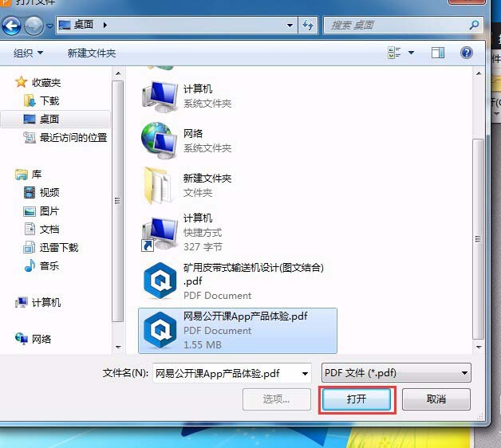This screenshot has height=448, width=501.
Task: Open the 组织 menu
Action: [28, 53]
